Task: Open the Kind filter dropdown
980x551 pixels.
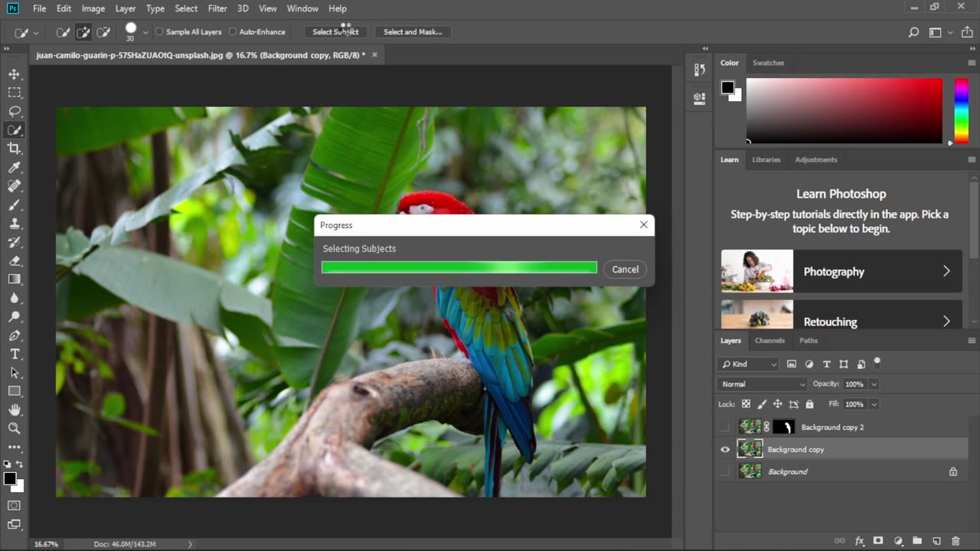Action: (749, 364)
